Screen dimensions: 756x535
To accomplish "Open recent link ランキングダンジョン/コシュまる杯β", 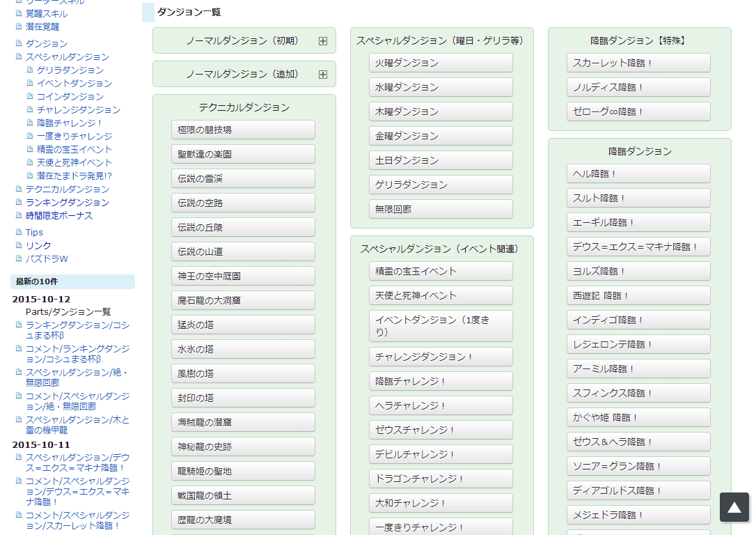I will (77, 330).
